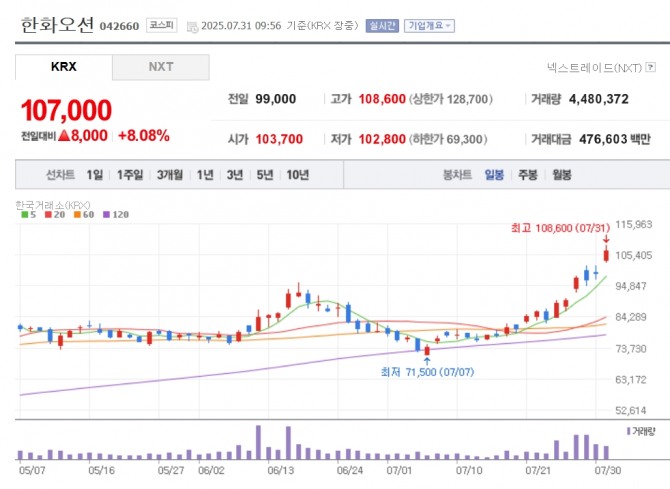Click the stock name 한화오션
Viewport: 670px width, 489px height.
tap(57, 25)
